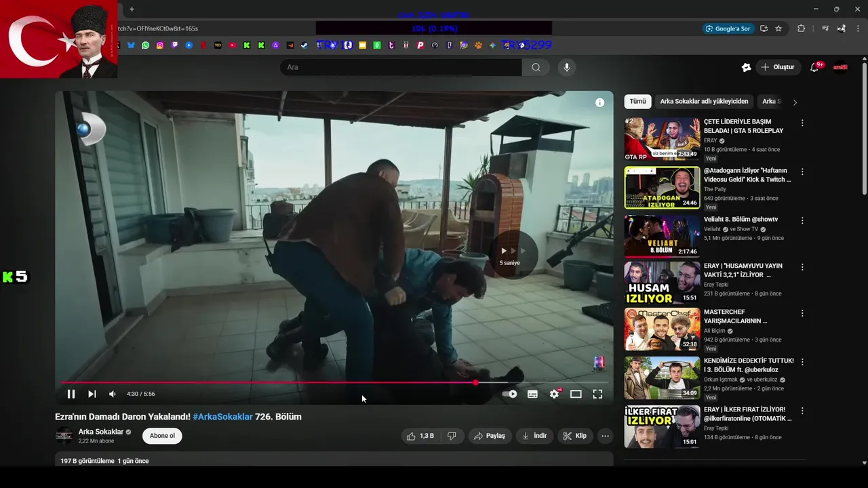Open options menu for HUSAMYUYU YAYIN VAKTİ video
Image resolution: width=868 pixels, height=488 pixels.
click(x=802, y=267)
